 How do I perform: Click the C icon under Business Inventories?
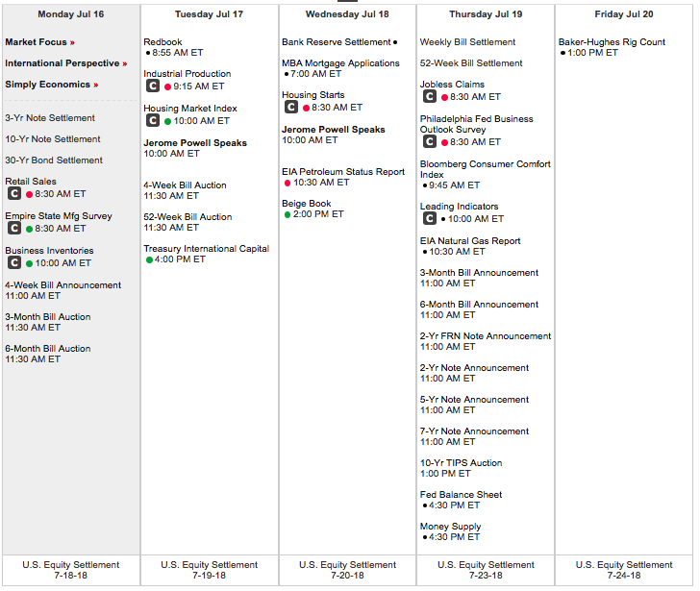click(14, 263)
